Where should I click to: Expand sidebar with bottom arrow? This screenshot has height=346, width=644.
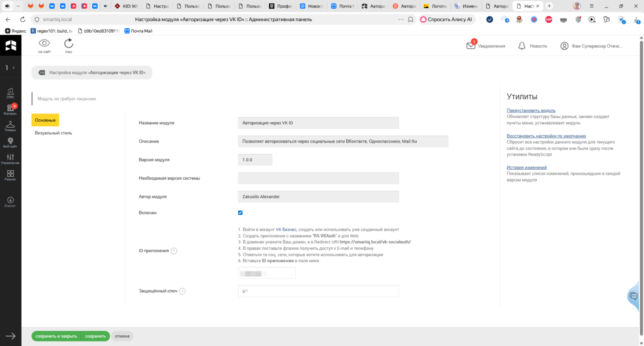[10, 336]
